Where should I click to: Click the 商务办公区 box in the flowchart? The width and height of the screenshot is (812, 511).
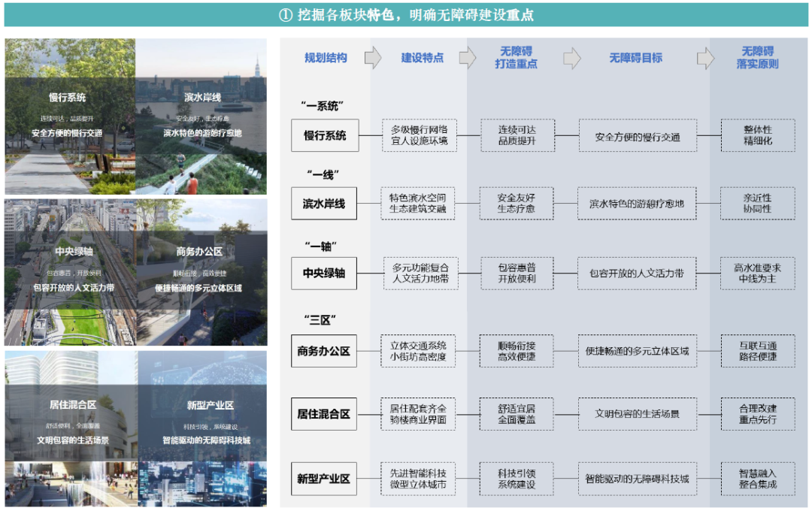click(x=324, y=351)
